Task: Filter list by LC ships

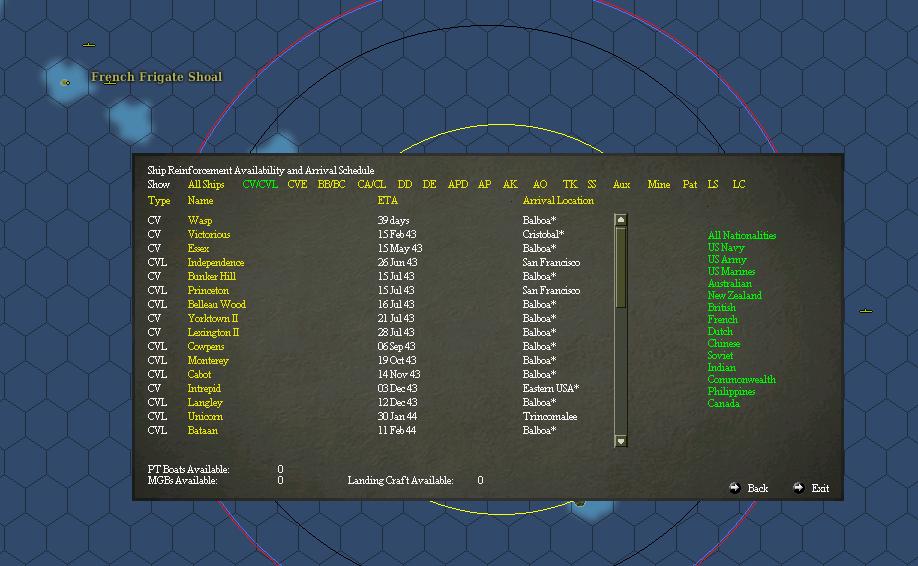Action: tap(739, 184)
